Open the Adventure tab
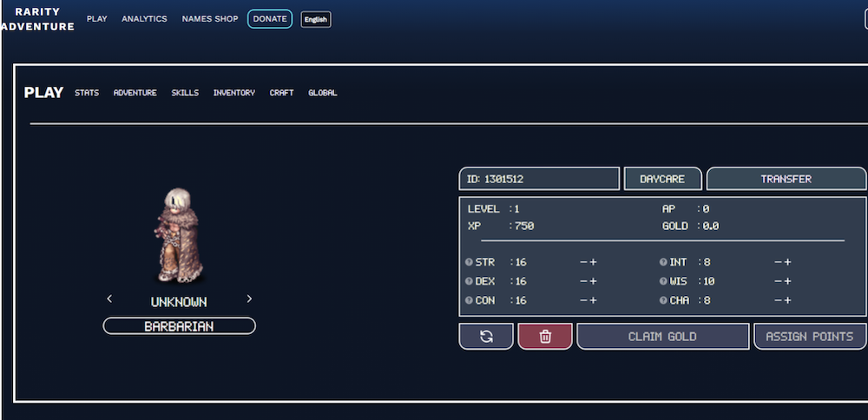868x420 pixels. 135,93
